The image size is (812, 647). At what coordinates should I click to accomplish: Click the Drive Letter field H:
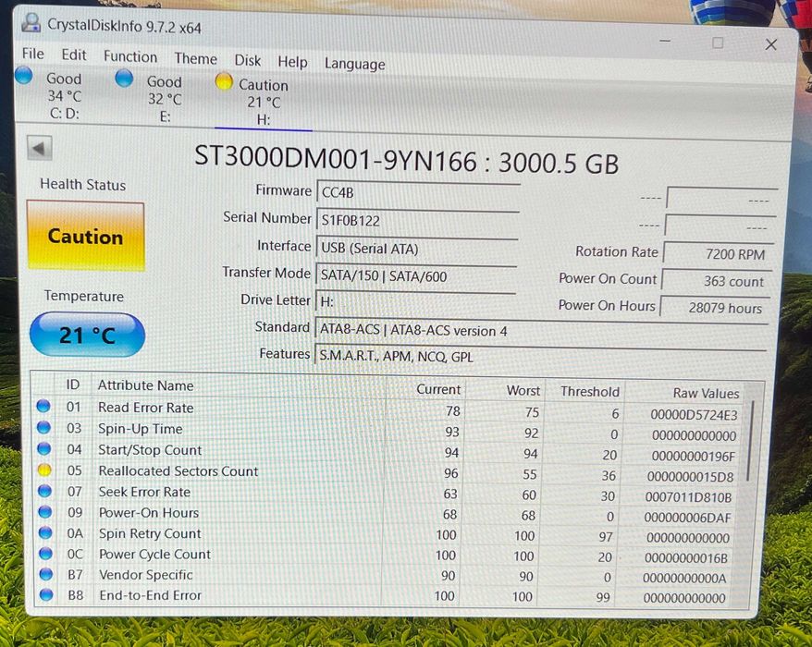(415, 302)
